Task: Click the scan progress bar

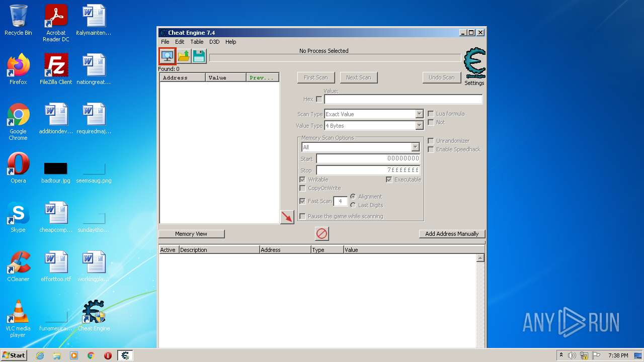Action: (335, 58)
